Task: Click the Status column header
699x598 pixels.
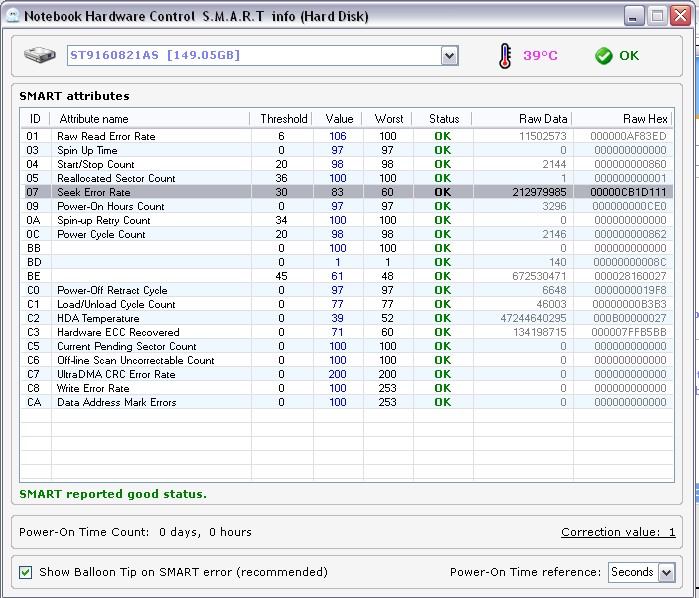Action: (x=442, y=119)
